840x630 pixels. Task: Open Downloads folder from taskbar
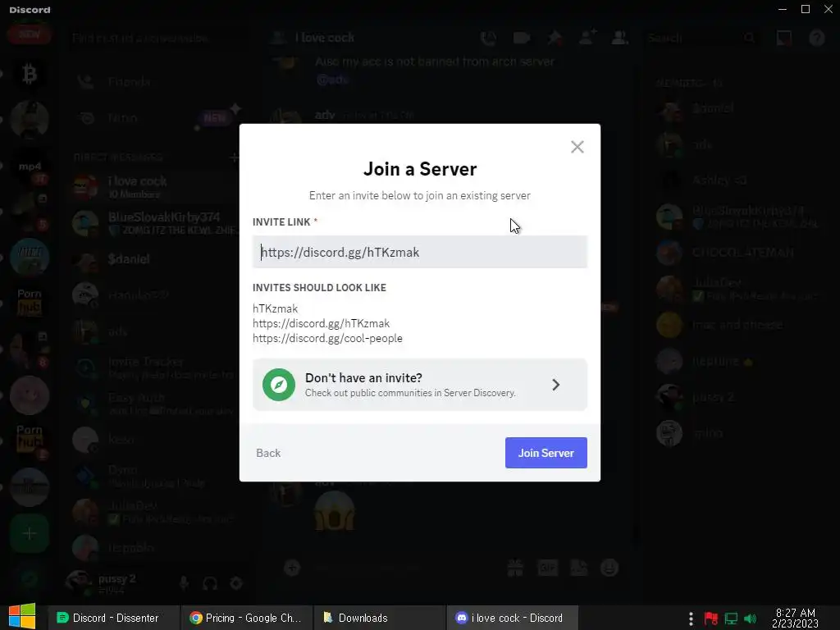[378, 618]
